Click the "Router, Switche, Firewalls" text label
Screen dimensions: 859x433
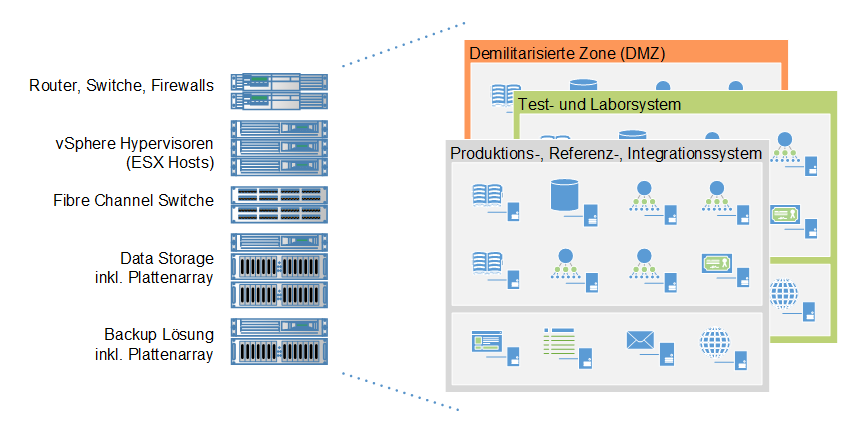(x=122, y=86)
